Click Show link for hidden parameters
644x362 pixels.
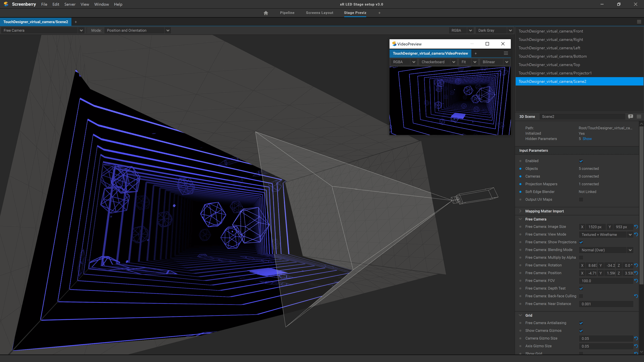click(587, 139)
